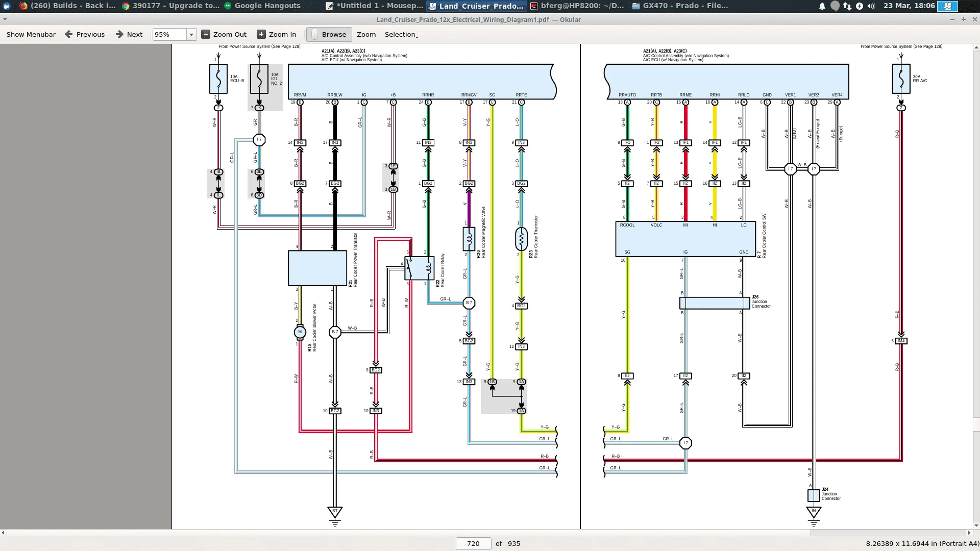Advance with the Next page arrow
The height and width of the screenshot is (551, 980).
tap(119, 34)
